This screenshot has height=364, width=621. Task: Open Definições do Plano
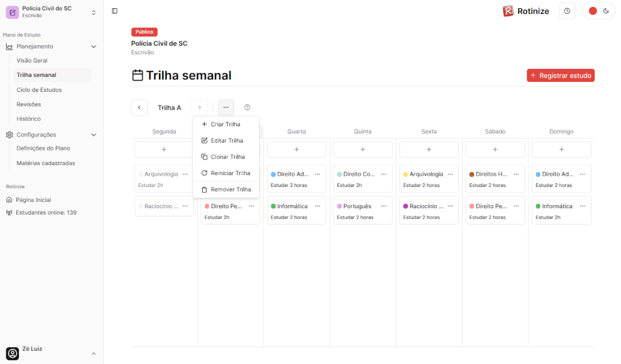(44, 148)
